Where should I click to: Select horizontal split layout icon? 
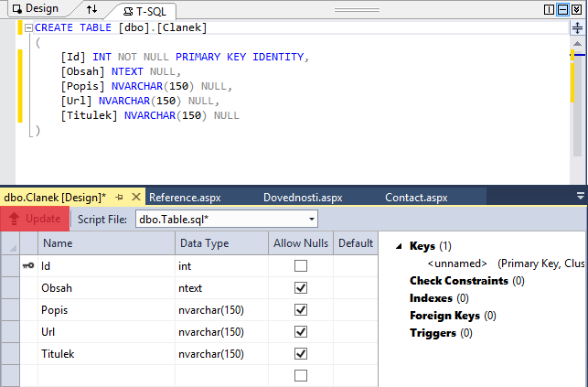coord(563,9)
